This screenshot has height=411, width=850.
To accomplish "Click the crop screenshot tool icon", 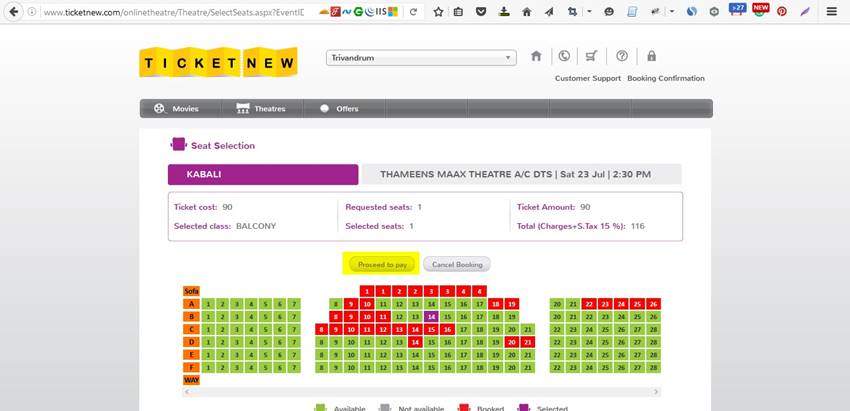I will (x=572, y=11).
